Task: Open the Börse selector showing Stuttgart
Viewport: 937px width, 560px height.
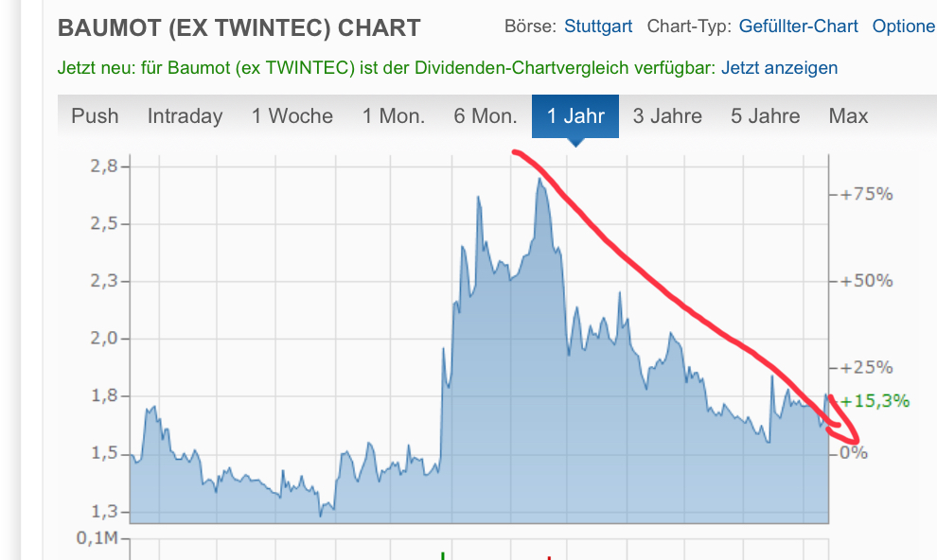Action: pos(598,26)
